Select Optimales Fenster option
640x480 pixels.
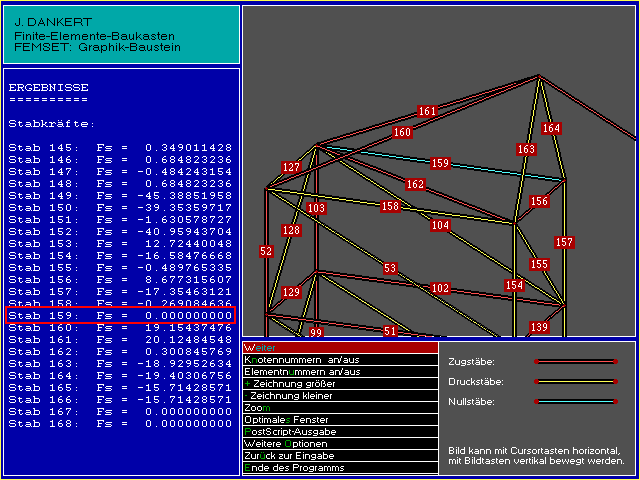339,420
